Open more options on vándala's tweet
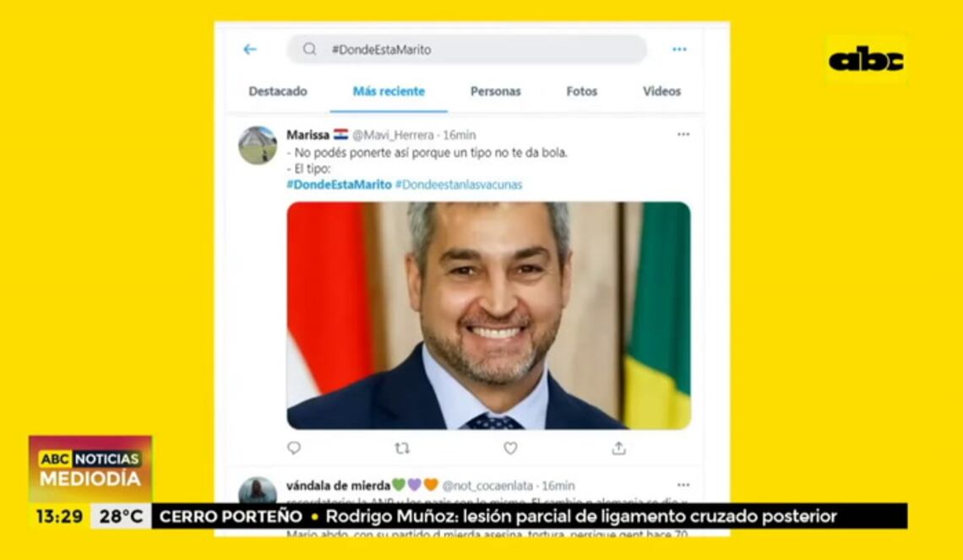963x560 pixels. click(x=683, y=485)
